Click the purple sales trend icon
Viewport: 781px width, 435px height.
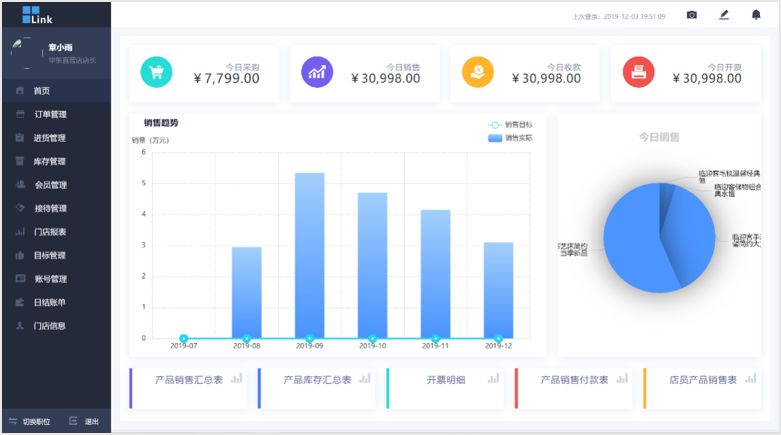click(x=317, y=71)
